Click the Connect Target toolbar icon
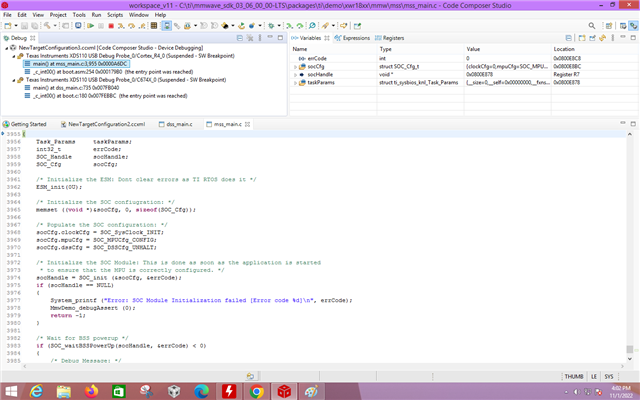Image resolution: width=640 pixels, height=400 pixels. pos(177,26)
